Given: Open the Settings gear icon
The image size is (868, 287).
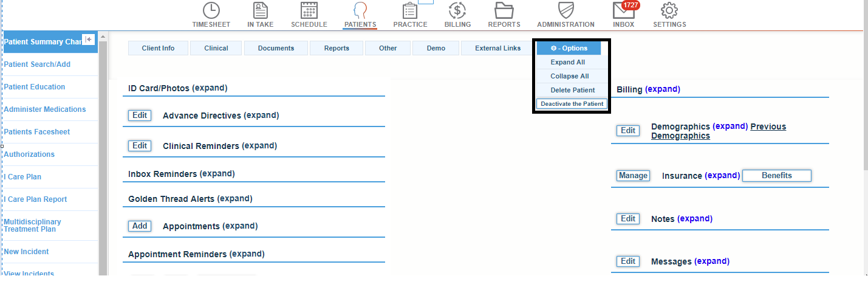Looking at the screenshot, I should (669, 10).
